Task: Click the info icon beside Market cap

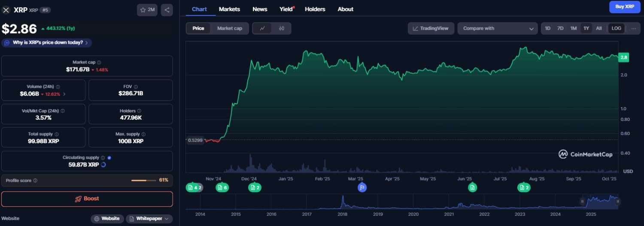Action: [99, 63]
